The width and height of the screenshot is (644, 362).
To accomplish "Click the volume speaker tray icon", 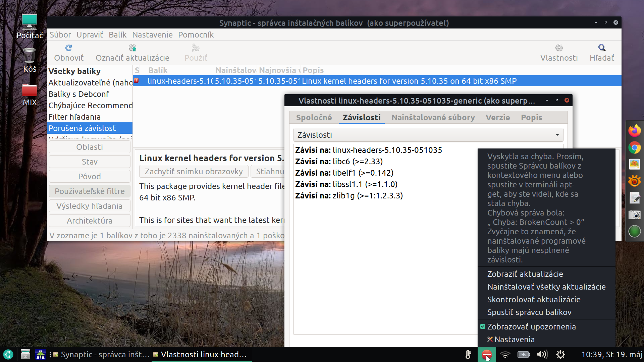I will click(541, 354).
